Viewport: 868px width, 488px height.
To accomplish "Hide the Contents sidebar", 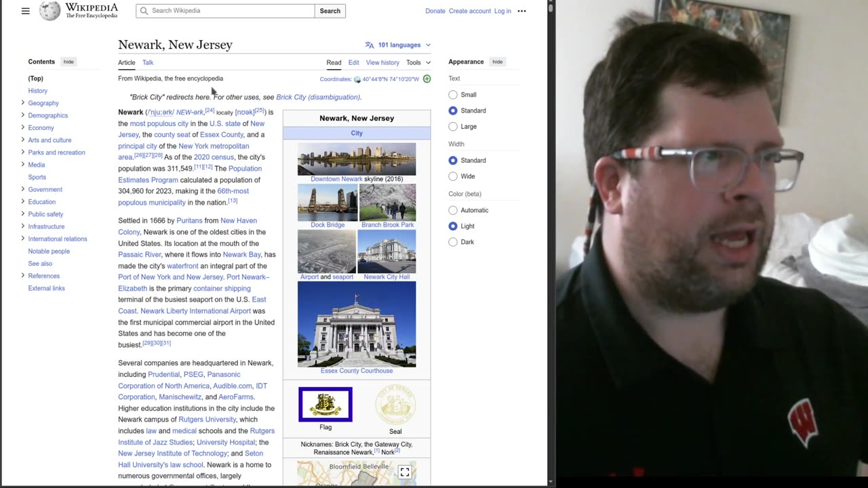I will click(68, 62).
